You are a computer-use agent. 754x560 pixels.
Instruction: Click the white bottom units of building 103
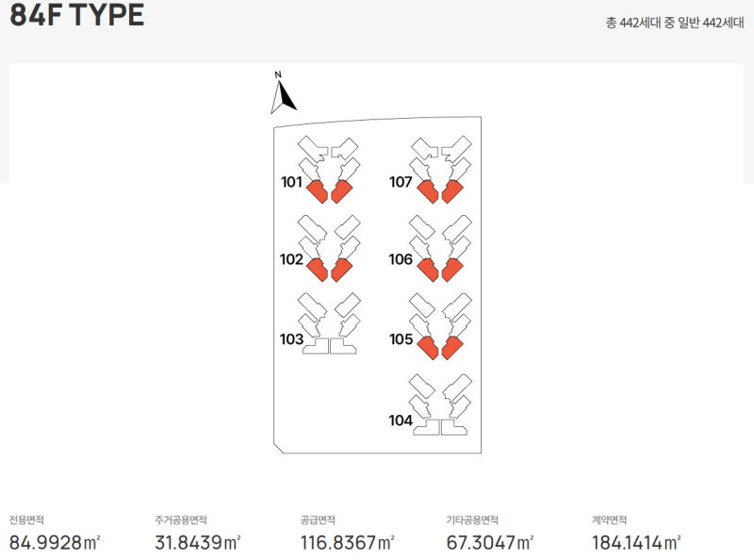(x=329, y=346)
